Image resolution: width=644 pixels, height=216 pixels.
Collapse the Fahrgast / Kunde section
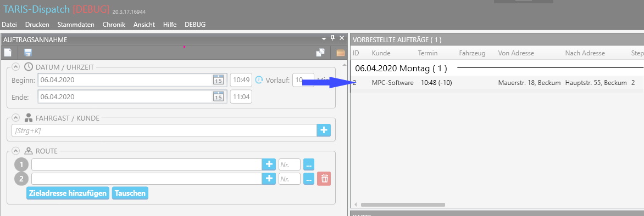point(15,118)
